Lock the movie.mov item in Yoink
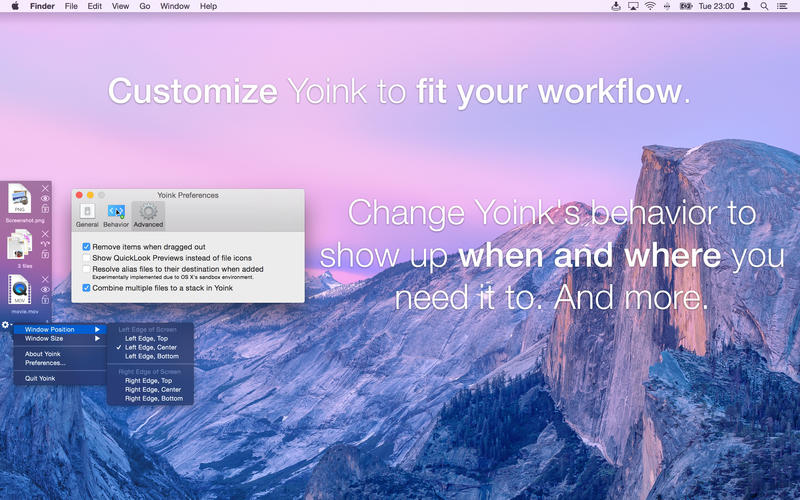 coord(45,300)
